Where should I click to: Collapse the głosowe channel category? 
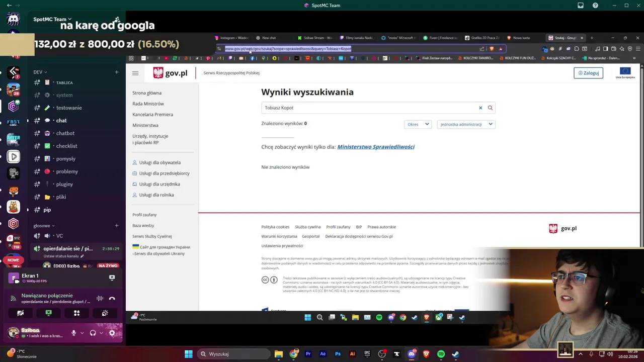click(x=44, y=226)
